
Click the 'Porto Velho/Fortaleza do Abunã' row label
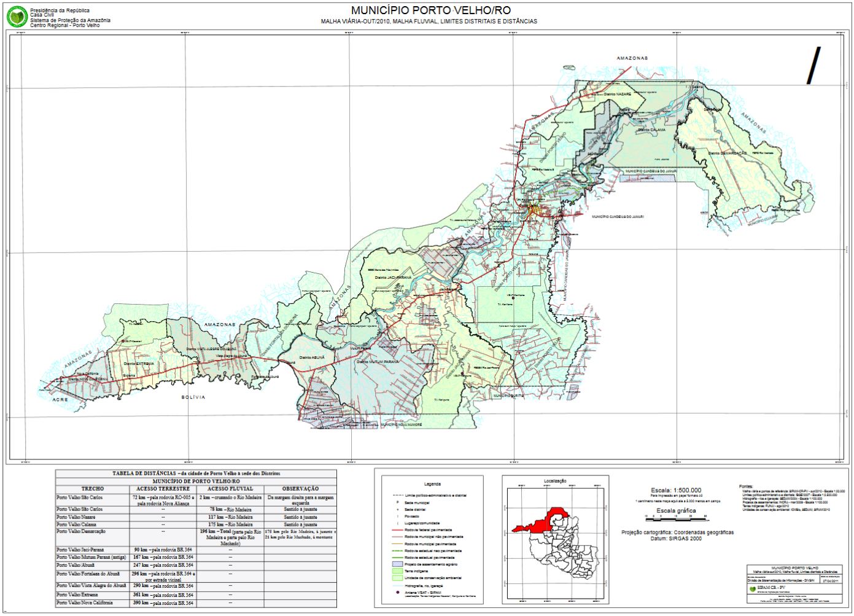88,574
